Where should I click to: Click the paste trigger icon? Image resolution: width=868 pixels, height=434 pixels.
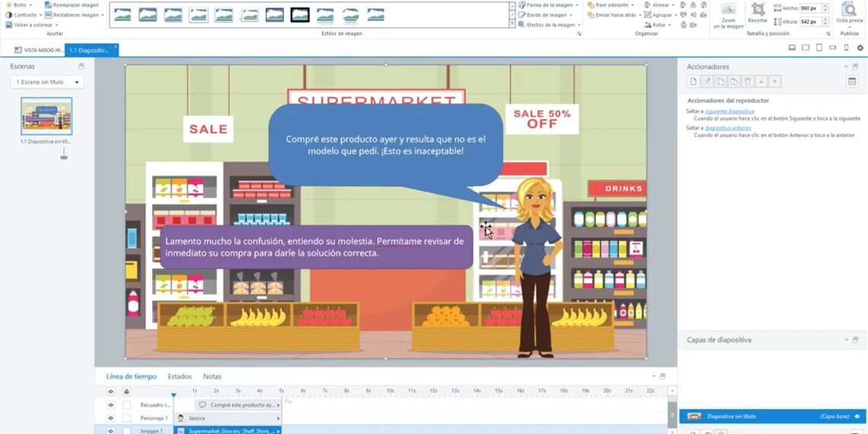coord(734,82)
